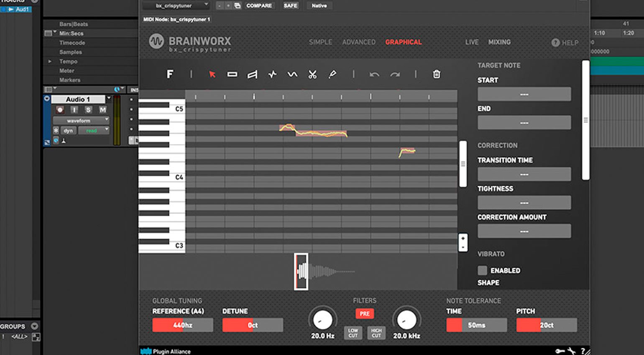This screenshot has height=355, width=644.
Task: Enable the Vibrato checkbox
Action: pos(483,270)
